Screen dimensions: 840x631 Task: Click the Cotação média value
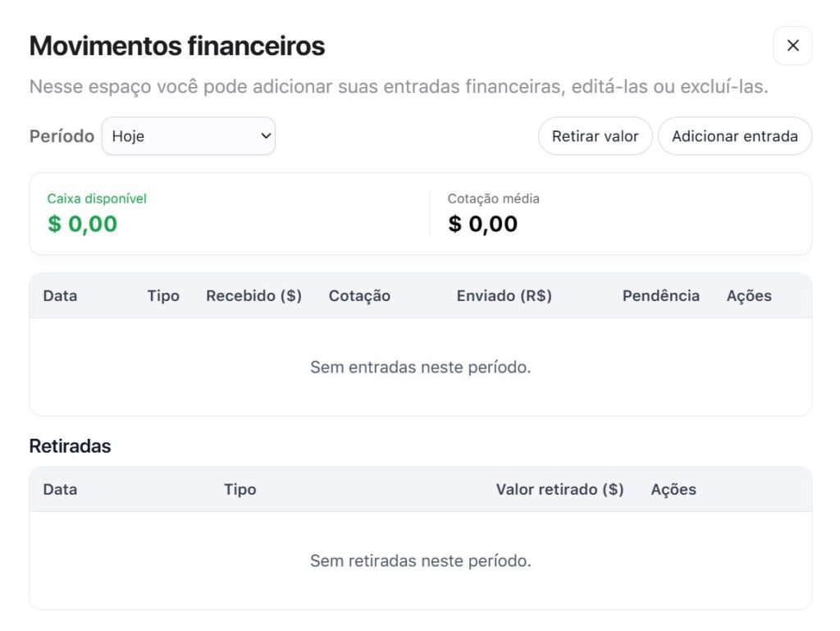(482, 224)
